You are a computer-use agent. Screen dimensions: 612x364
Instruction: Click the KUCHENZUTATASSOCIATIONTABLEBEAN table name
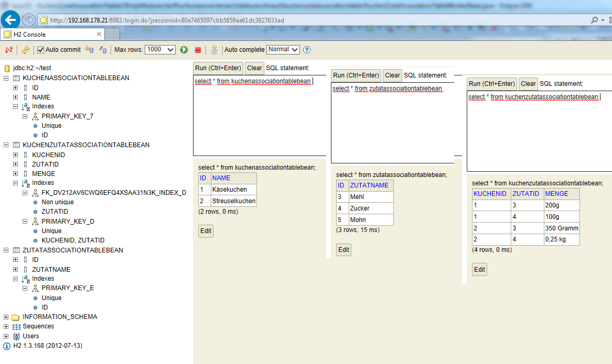pos(86,145)
